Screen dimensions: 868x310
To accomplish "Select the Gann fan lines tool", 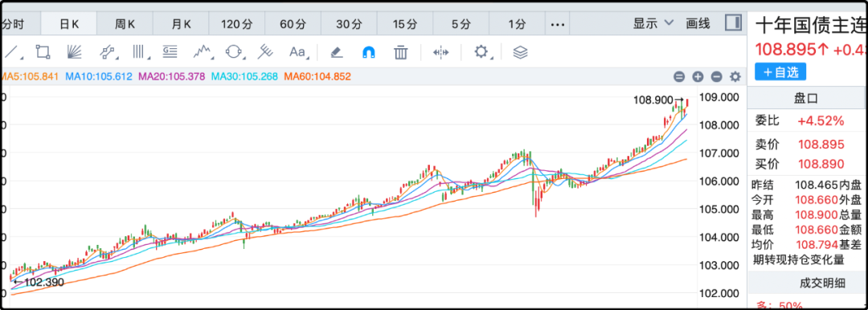I will point(74,52).
